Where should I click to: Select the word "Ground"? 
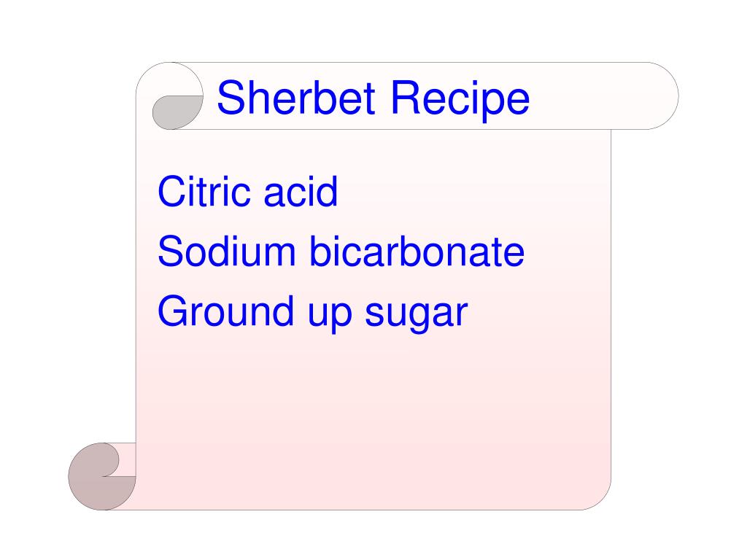coord(225,311)
